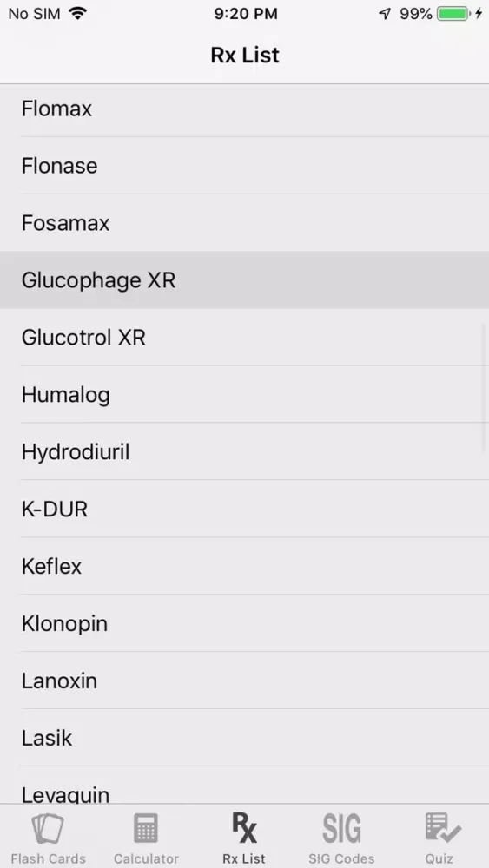The width and height of the screenshot is (489, 868).
Task: Open the K-DUR entry
Action: pyautogui.click(x=244, y=509)
